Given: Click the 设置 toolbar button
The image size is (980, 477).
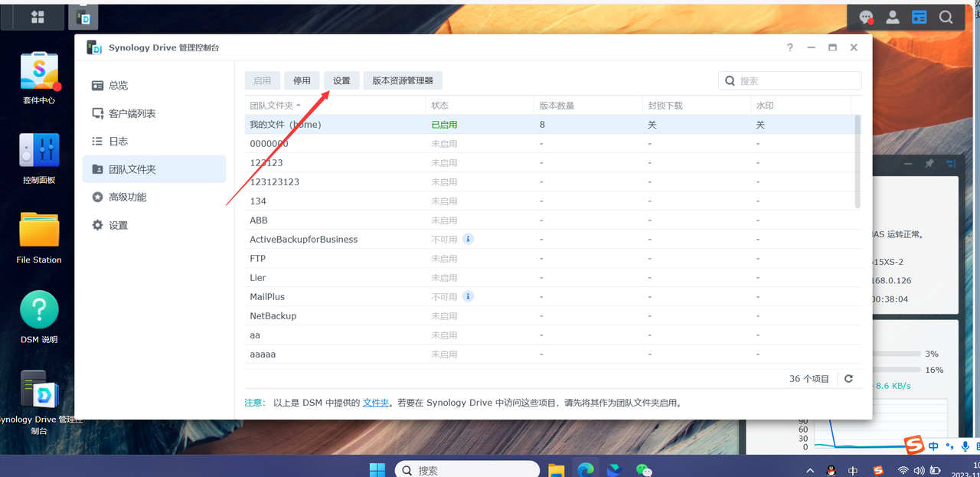Looking at the screenshot, I should click(341, 80).
